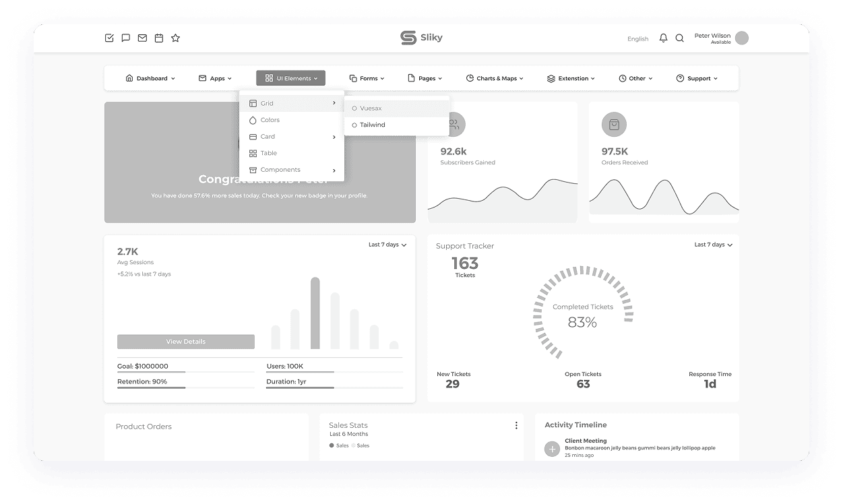The width and height of the screenshot is (843, 504).
Task: Click the search magnifier icon
Action: 680,38
